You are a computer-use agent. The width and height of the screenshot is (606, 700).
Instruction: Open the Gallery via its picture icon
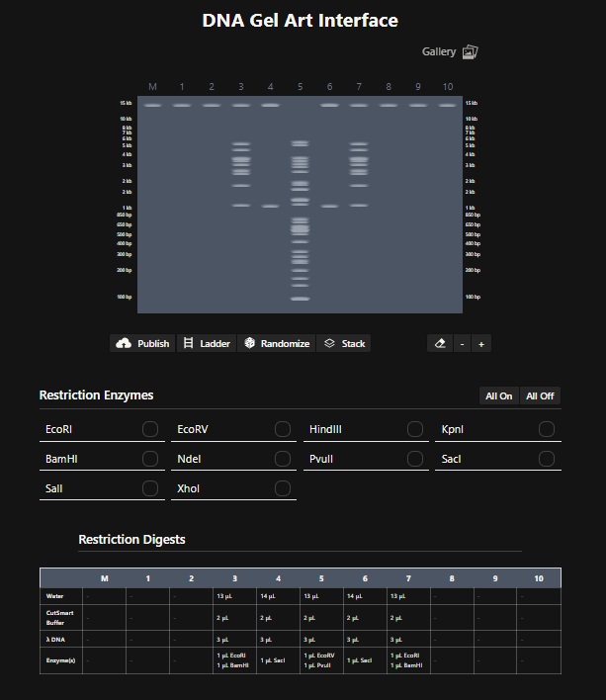pos(471,51)
